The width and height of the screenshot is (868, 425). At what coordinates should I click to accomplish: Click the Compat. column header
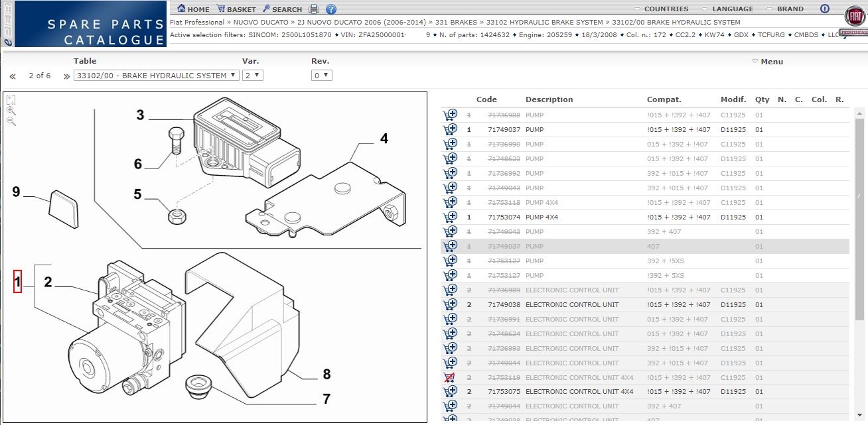point(664,99)
